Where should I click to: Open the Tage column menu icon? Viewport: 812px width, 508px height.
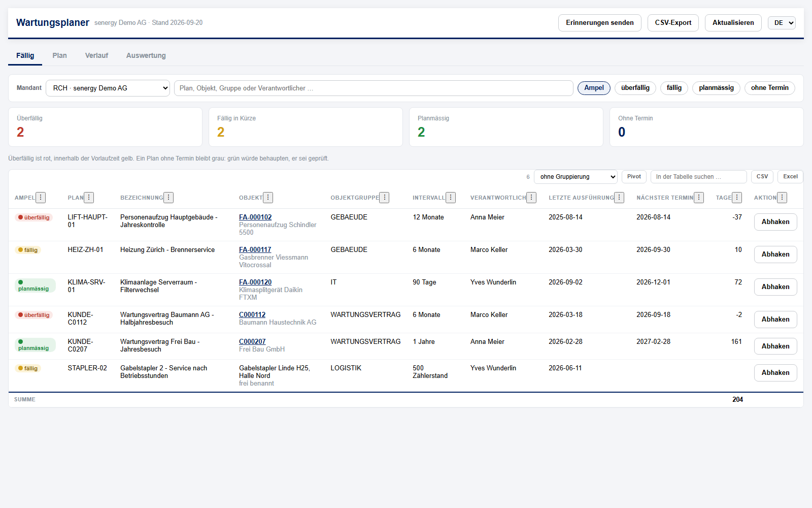pos(737,198)
